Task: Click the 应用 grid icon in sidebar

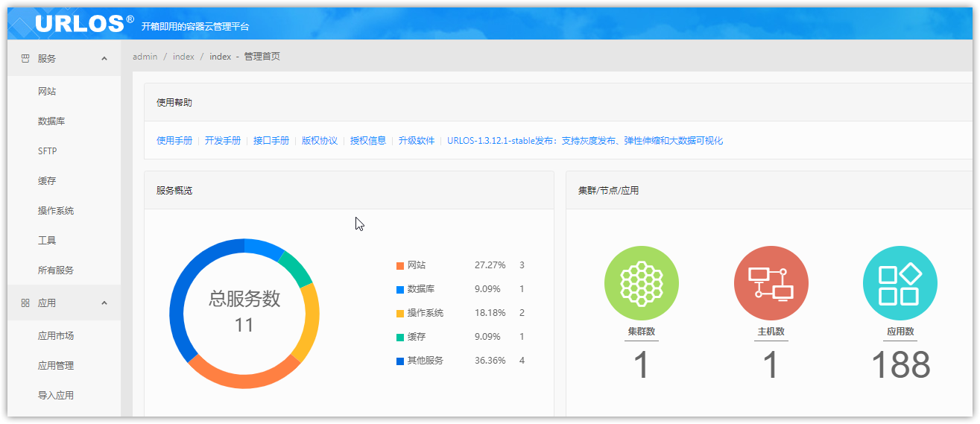Action: 25,303
